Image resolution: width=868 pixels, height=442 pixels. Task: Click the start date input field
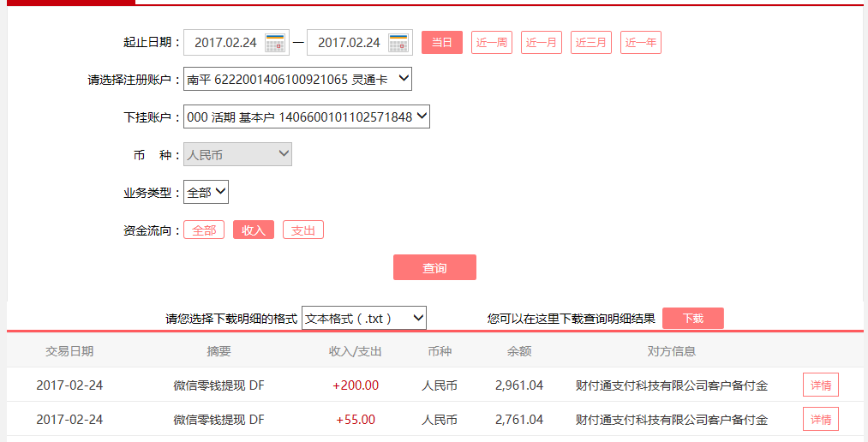224,43
